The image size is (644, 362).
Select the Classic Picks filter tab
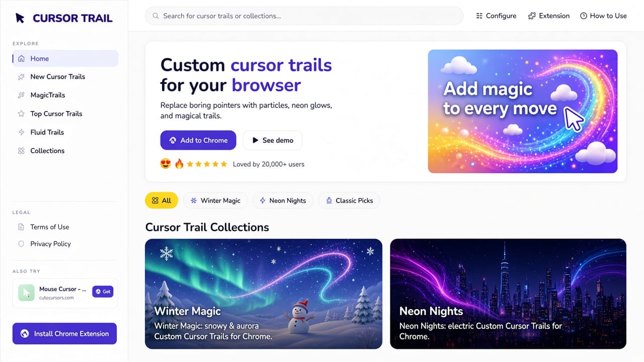[349, 201]
